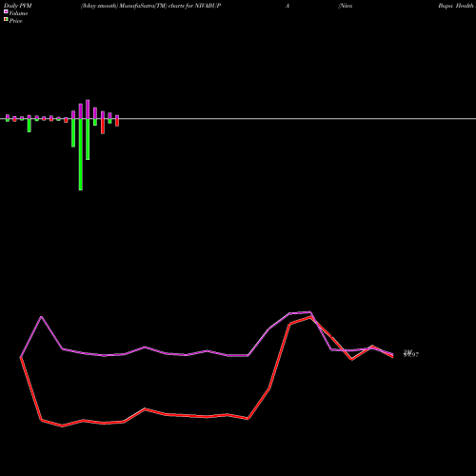
Task: Select the 'Price' legend label
Action: 15,21
